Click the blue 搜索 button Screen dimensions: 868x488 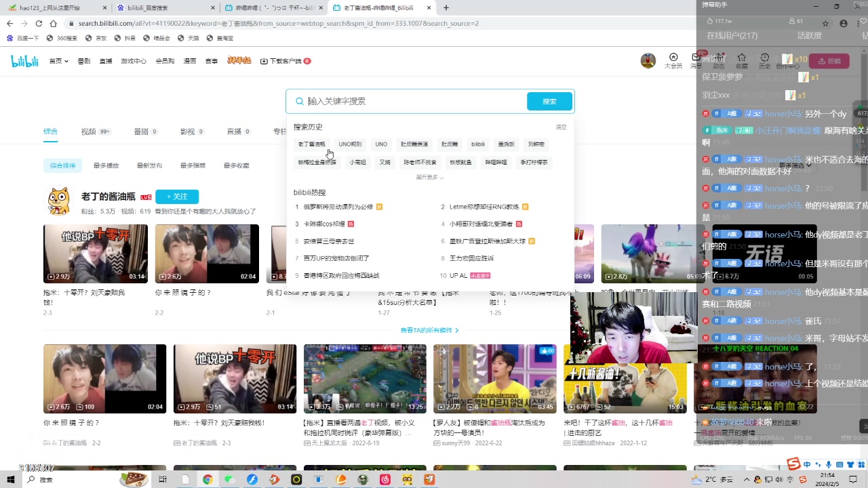(549, 101)
